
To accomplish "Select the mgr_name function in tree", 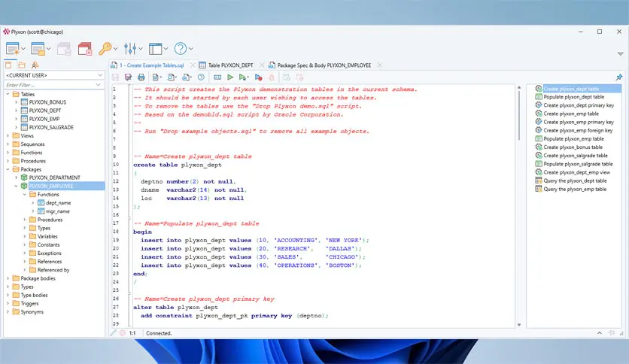I will 57,211.
